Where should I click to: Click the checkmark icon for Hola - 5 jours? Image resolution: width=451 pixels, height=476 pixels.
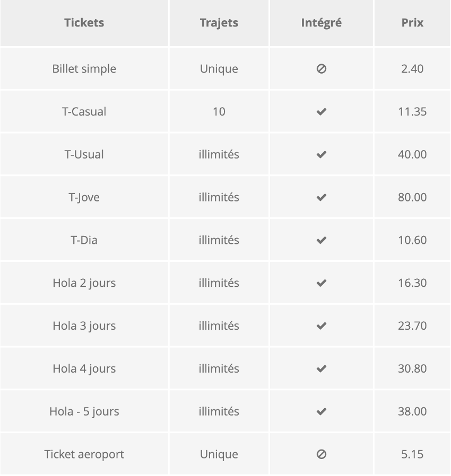coord(321,411)
